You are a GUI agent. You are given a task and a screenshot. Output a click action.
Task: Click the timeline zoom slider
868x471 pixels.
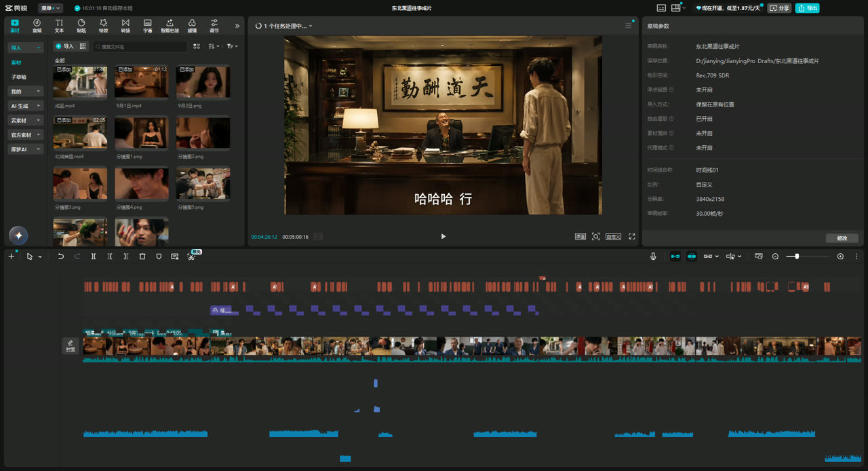point(808,257)
